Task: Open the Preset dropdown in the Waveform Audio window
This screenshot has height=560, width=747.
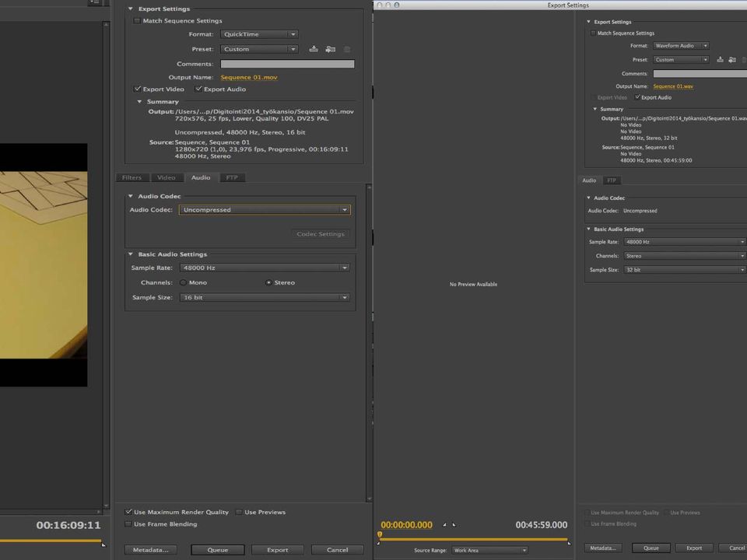Action: pos(681,60)
